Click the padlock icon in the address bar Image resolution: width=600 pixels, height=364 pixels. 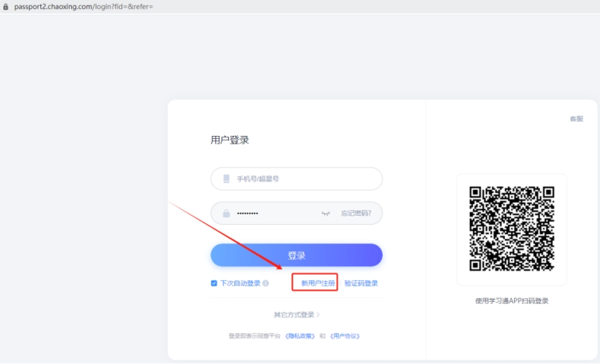(6, 6)
